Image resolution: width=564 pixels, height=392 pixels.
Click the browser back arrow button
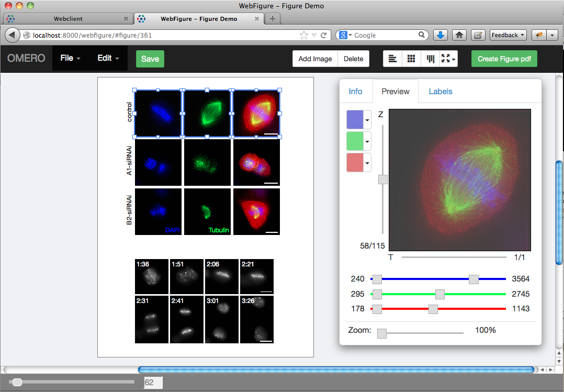pos(13,35)
